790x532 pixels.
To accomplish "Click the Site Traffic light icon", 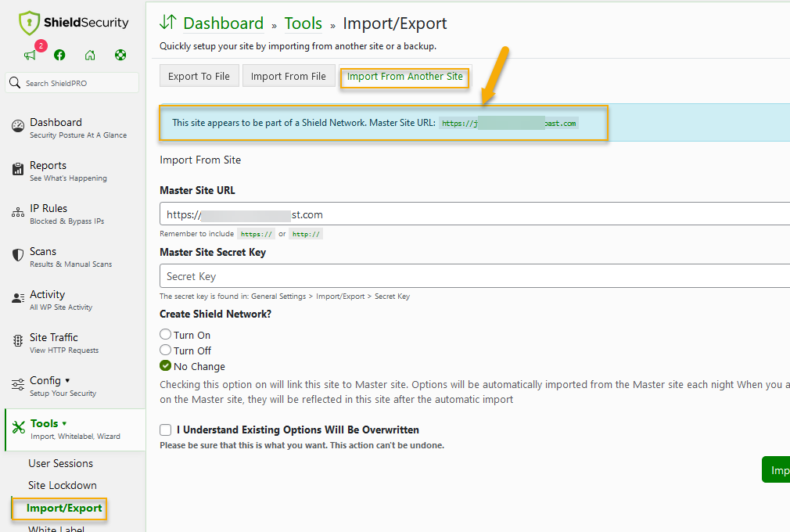I will (x=18, y=341).
